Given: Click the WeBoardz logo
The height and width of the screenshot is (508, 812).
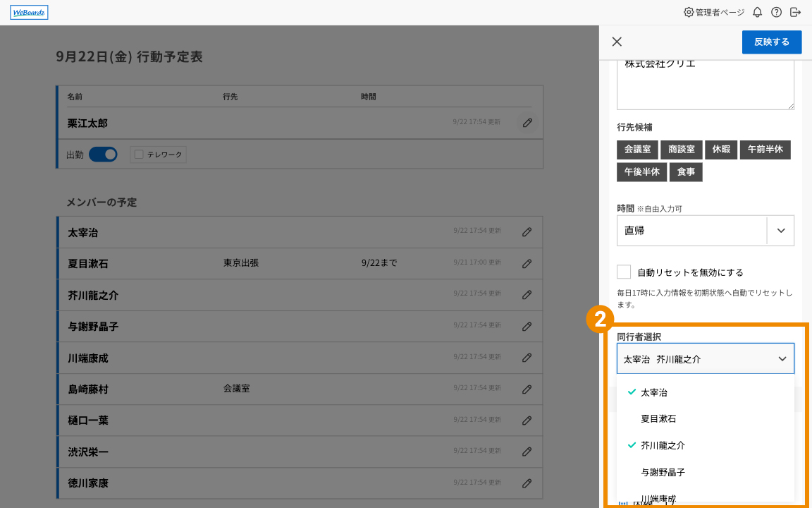Looking at the screenshot, I should click(x=29, y=13).
